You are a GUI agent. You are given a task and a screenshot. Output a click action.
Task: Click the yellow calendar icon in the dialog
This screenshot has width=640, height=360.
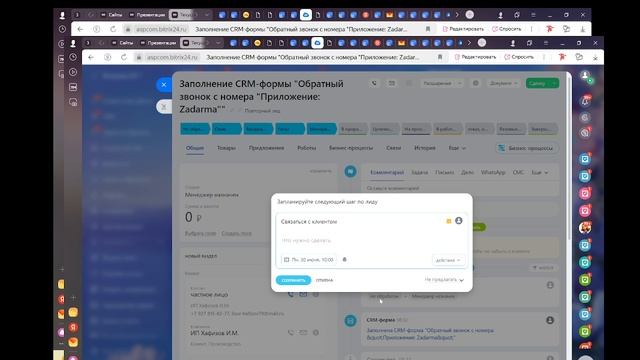tap(449, 221)
